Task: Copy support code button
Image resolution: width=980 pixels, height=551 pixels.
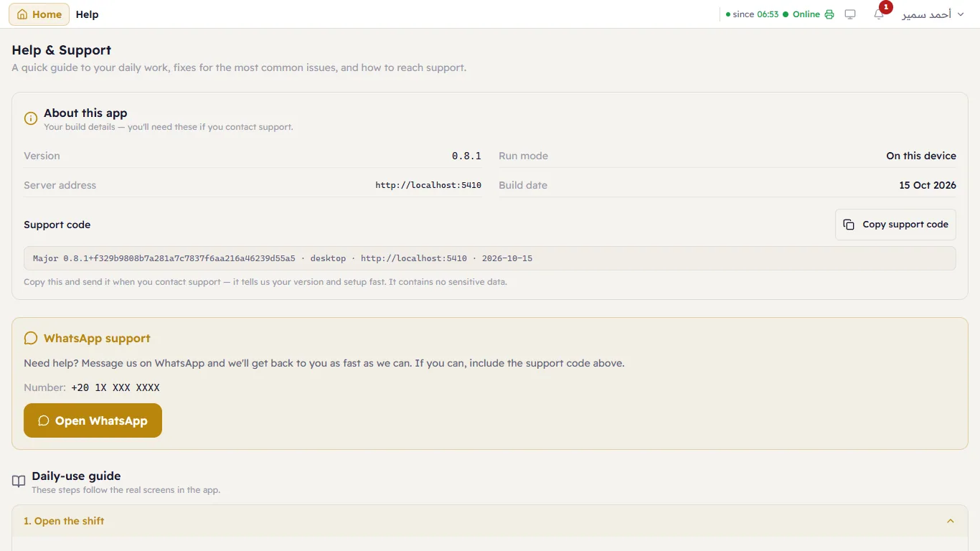Action: click(895, 225)
